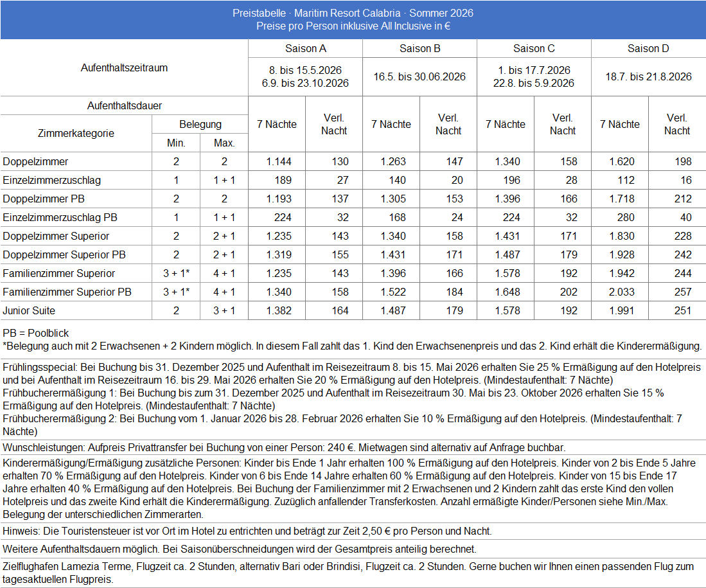
Task: Select the Junior Suite row label
Action: click(29, 311)
